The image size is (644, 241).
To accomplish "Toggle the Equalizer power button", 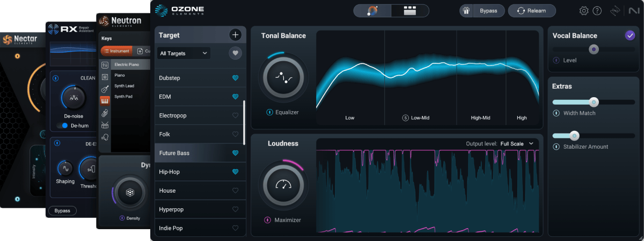I will (269, 113).
